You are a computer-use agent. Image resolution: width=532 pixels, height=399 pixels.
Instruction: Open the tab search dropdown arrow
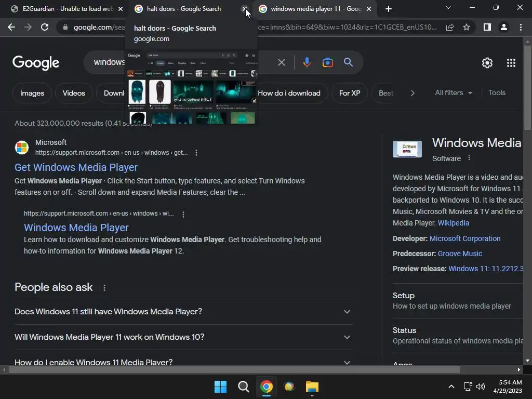pos(448,7)
